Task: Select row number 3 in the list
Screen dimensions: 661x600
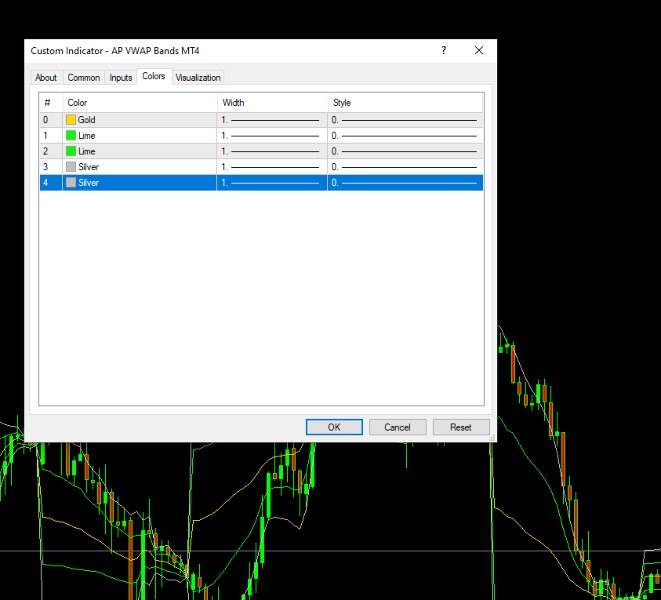Action: point(46,167)
